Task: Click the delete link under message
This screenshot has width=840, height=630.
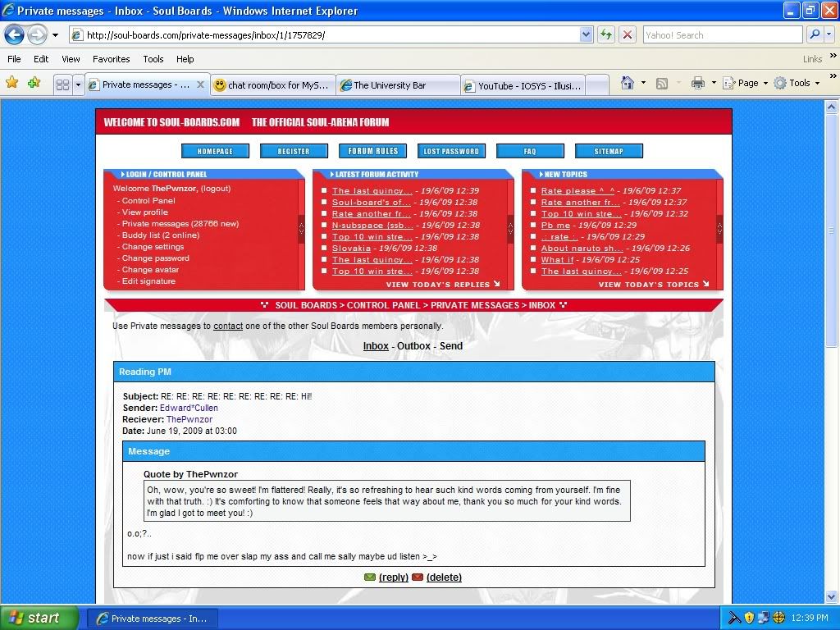Action: tap(444, 577)
